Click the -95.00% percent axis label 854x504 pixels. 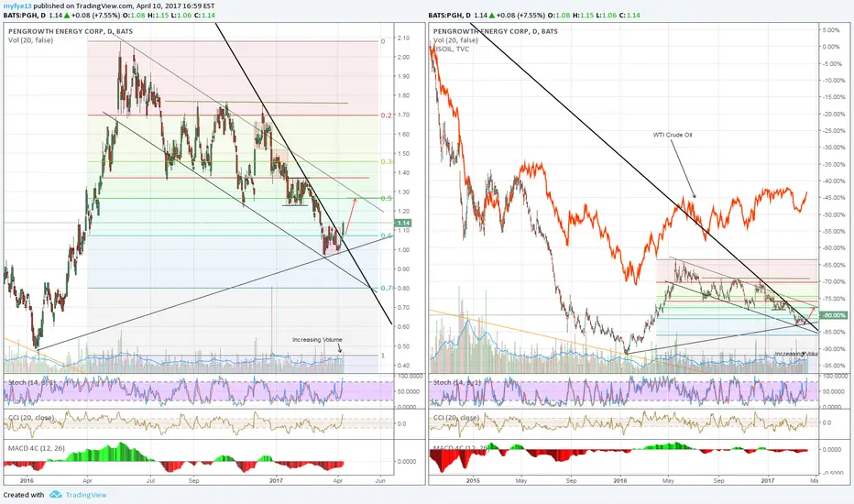click(832, 366)
